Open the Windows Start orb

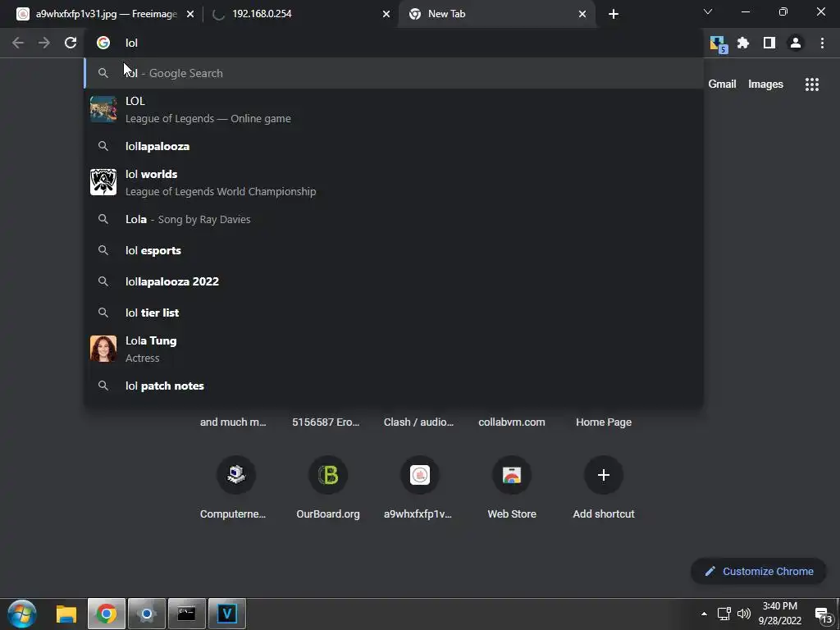point(22,614)
